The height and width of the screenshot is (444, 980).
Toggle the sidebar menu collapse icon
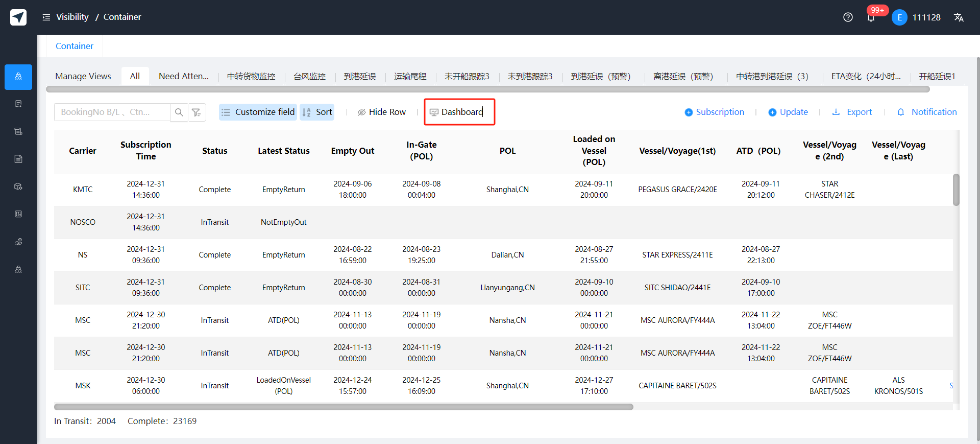pos(46,17)
